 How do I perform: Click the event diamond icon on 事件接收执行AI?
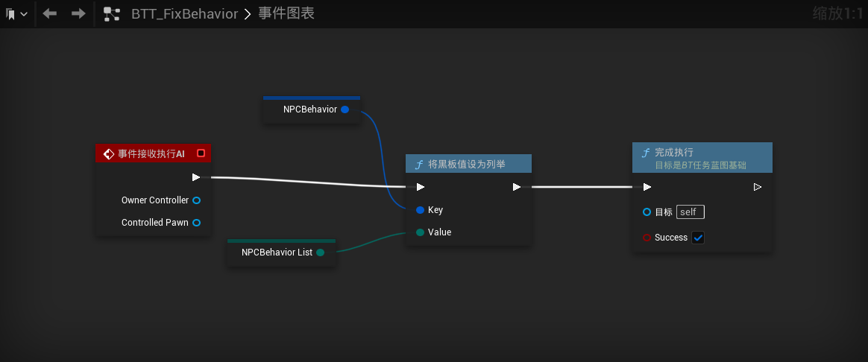tap(109, 153)
